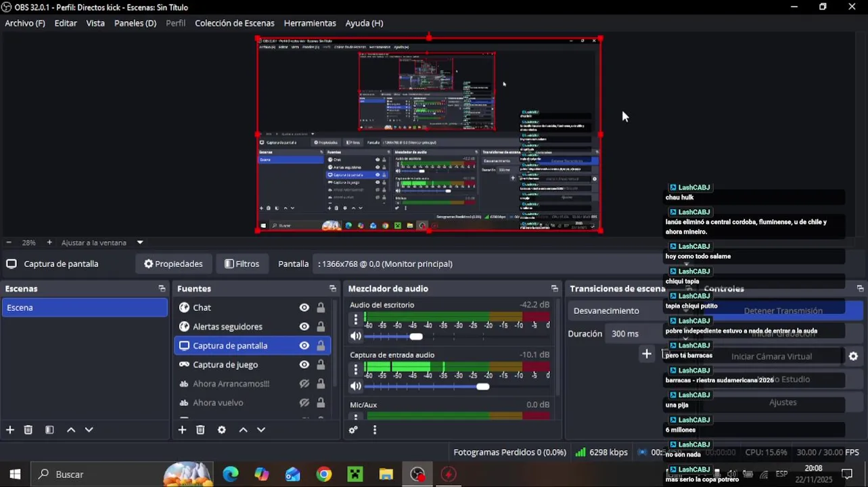Select the Escena scene item
This screenshot has width=868, height=487.
pyautogui.click(x=85, y=308)
